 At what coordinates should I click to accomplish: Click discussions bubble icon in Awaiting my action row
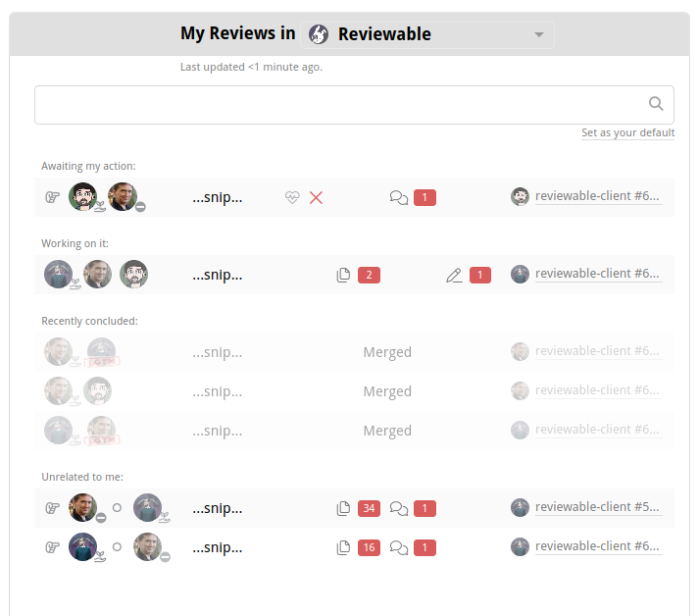point(399,197)
